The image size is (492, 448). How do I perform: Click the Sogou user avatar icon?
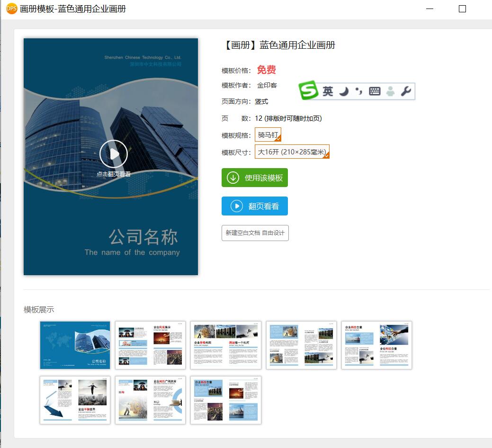[390, 91]
